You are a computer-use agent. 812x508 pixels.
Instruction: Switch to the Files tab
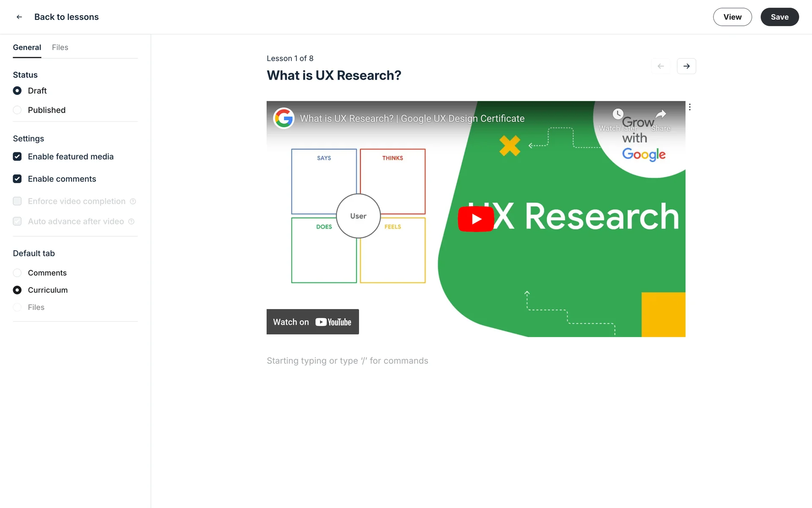tap(60, 47)
